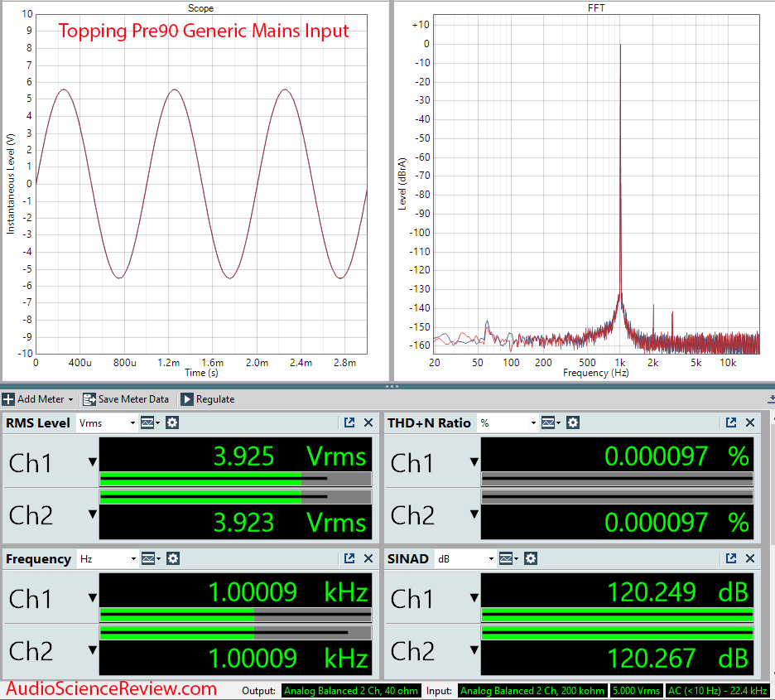This screenshot has width=775, height=700.
Task: Click SINAD Ch1 bar meter
Action: pos(618,615)
